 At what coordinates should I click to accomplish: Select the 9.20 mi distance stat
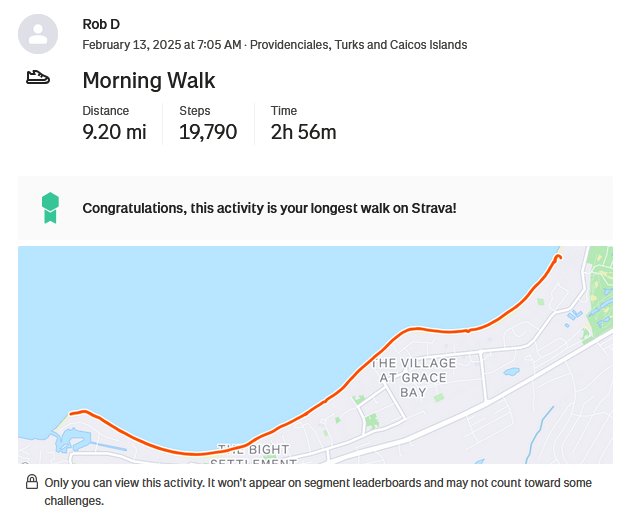(x=114, y=132)
